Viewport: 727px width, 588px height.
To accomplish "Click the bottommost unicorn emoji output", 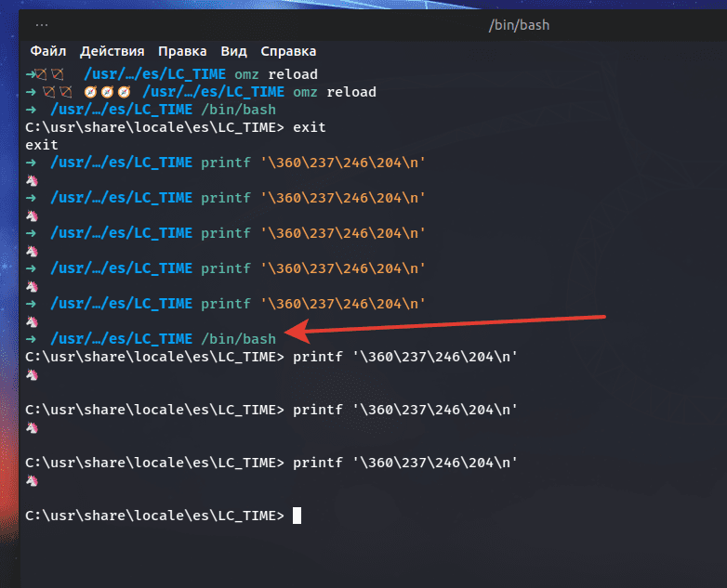I will [32, 480].
